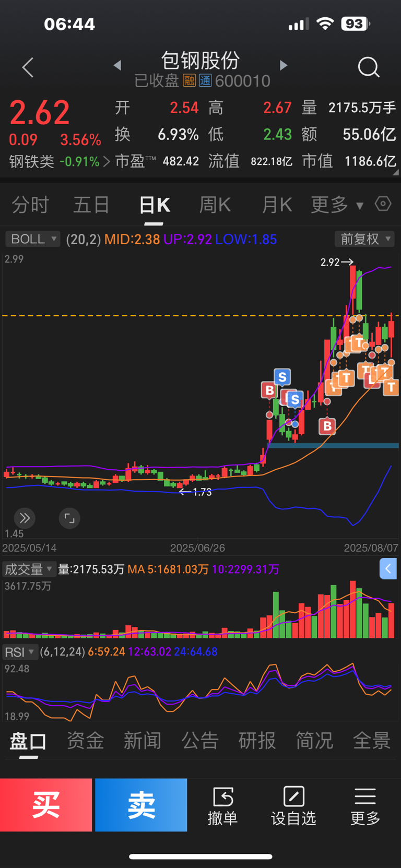Tap the 市盈 482.42 value

pyautogui.click(x=181, y=161)
